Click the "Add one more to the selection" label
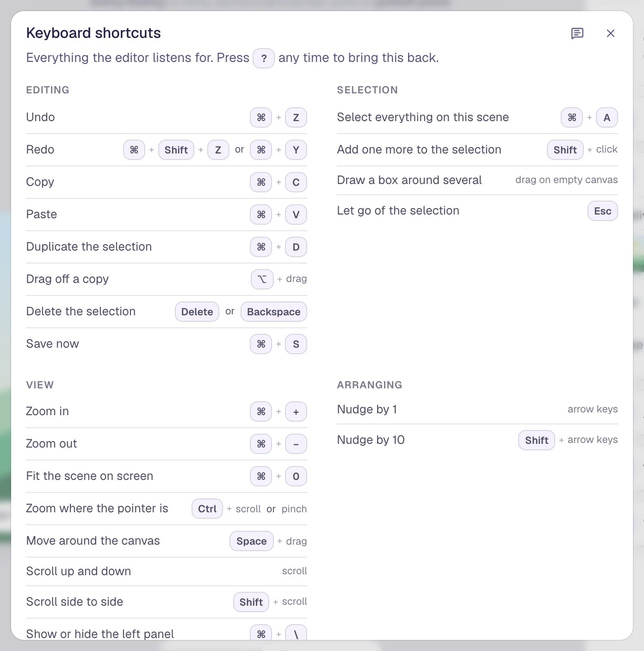The width and height of the screenshot is (644, 651). [x=419, y=149]
